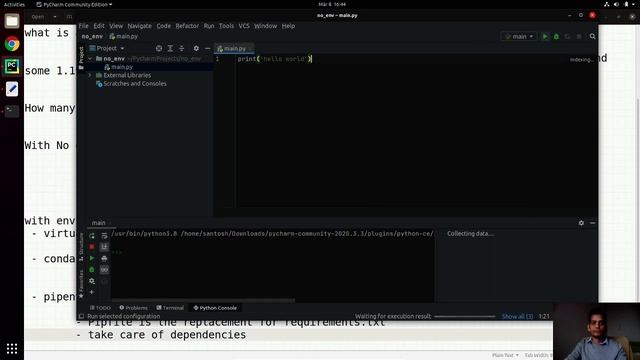Open the Run menu
This screenshot has height=360, width=640.
[209, 26]
